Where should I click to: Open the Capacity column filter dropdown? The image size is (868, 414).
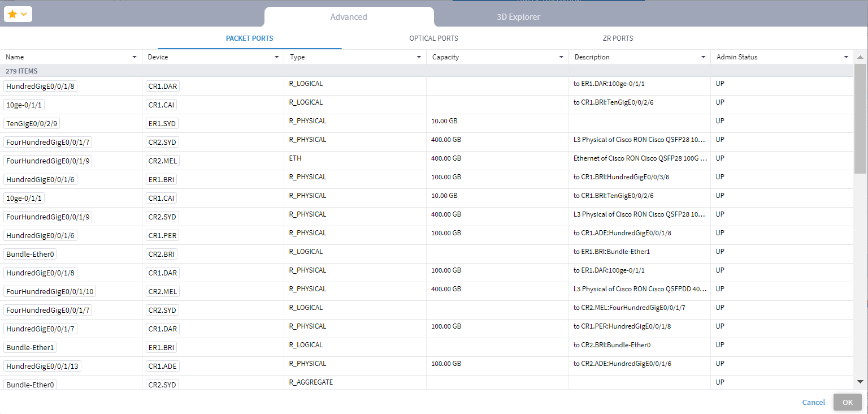point(561,57)
